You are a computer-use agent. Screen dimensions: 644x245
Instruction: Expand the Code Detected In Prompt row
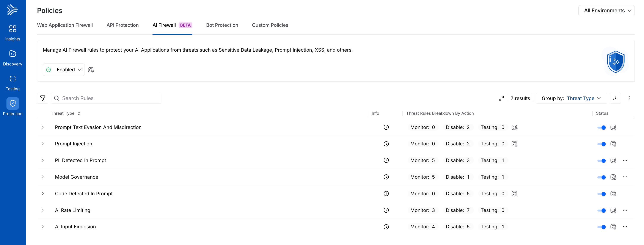click(42, 194)
